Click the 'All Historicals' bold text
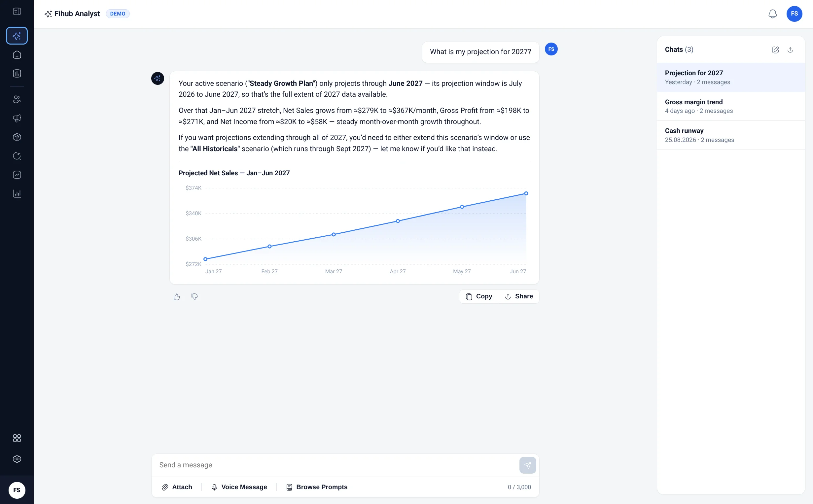The height and width of the screenshot is (504, 813). click(215, 149)
